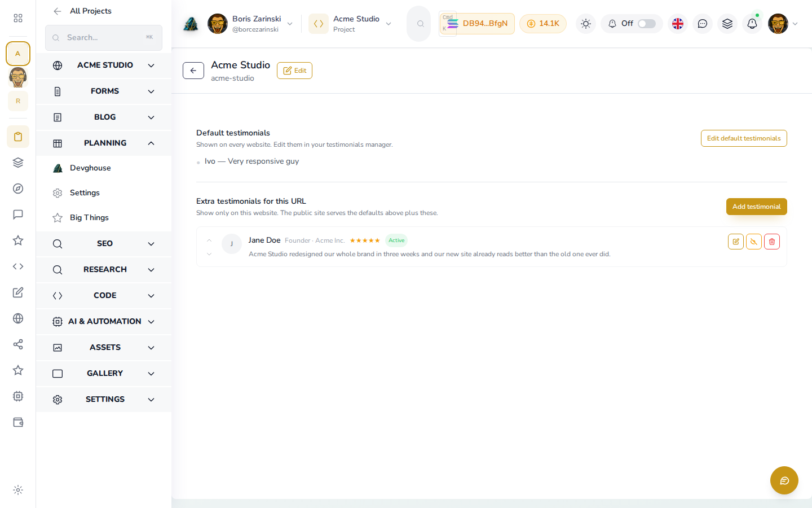Click the sidebar Search field
812x508 pixels.
point(104,38)
